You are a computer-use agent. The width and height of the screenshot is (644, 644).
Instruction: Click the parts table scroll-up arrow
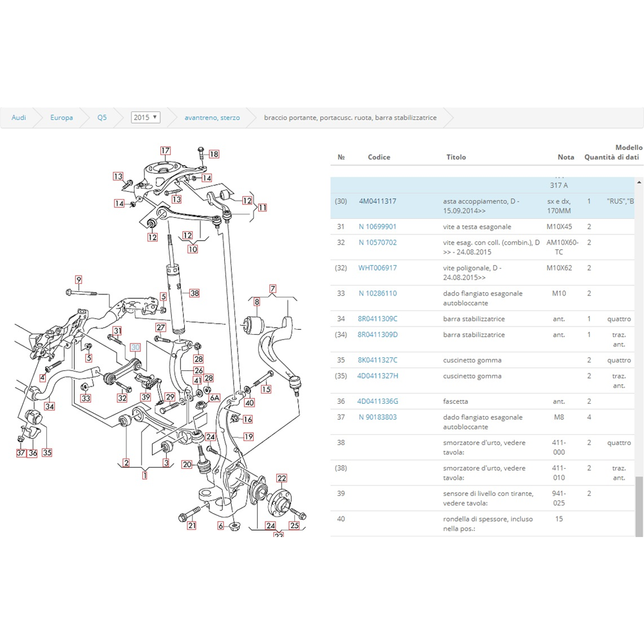coord(639,182)
